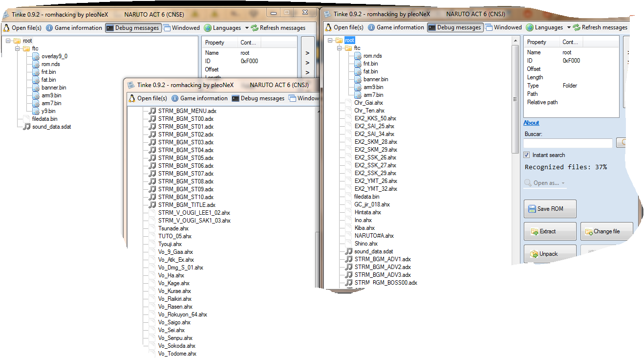Open Game information in the CNSE window
The height and width of the screenshot is (359, 644).
pos(74,28)
